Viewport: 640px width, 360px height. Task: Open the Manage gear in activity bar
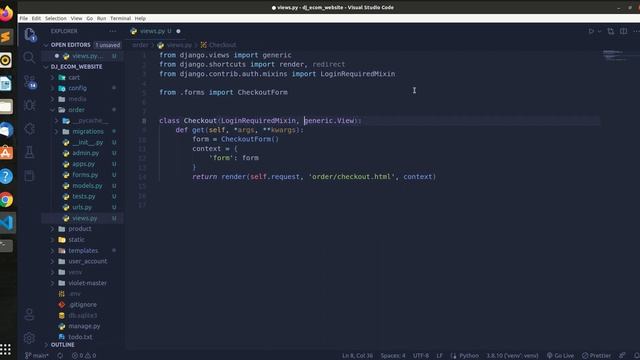click(x=29, y=338)
